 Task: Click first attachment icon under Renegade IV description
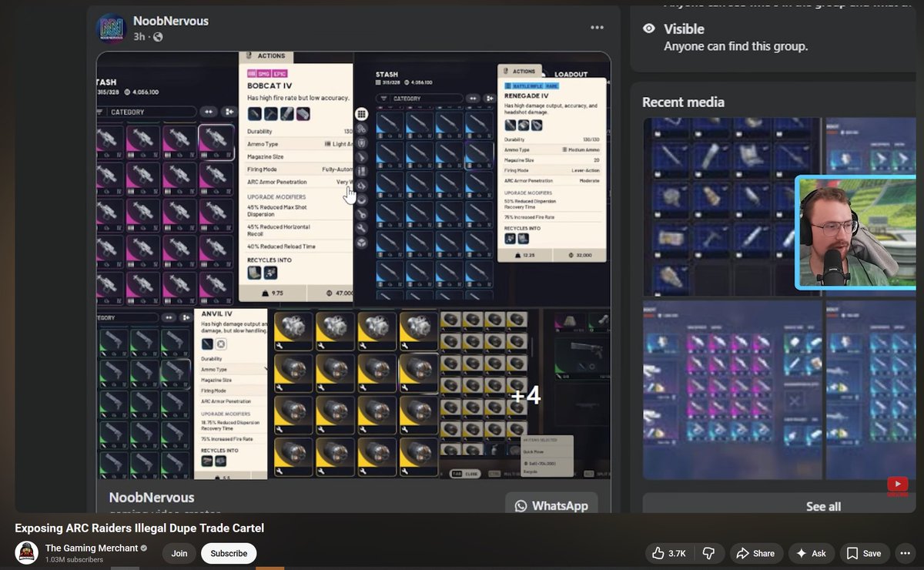(x=510, y=125)
